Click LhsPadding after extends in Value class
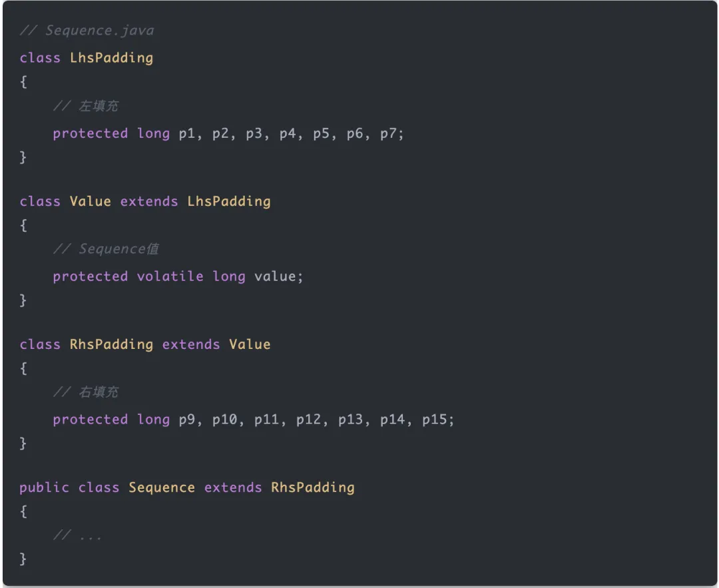Screen dimensions: 719x588 pyautogui.click(x=229, y=201)
